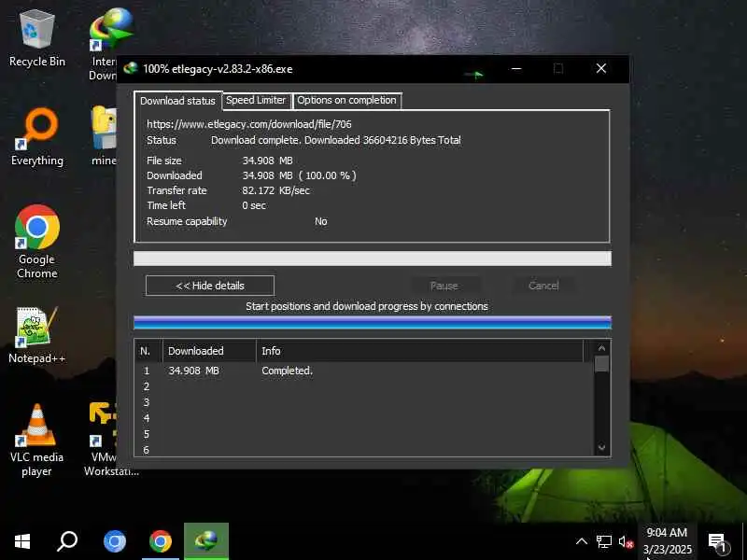747x560 pixels.
Task: Show hidden system tray icons
Action: [x=581, y=541]
